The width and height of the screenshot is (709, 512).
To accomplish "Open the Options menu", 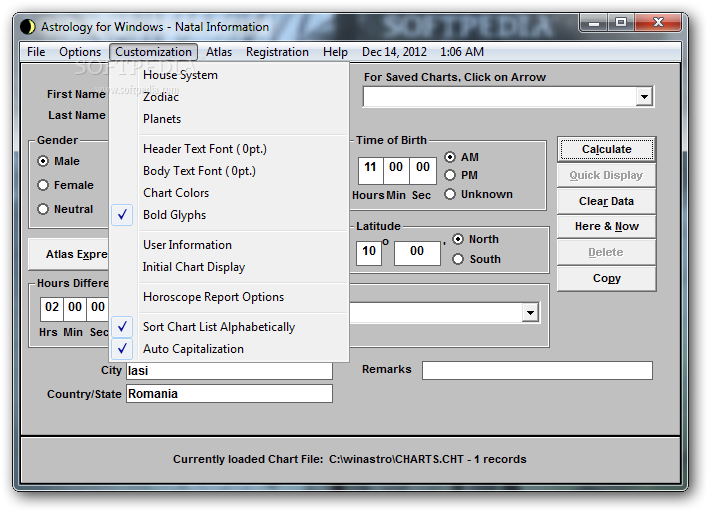I will click(x=80, y=52).
